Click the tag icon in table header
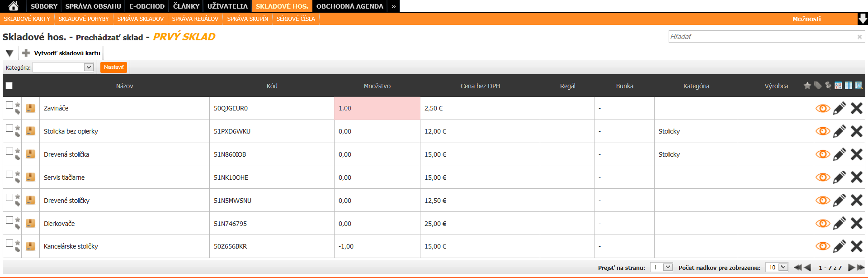The width and height of the screenshot is (868, 278). pyautogui.click(x=817, y=85)
